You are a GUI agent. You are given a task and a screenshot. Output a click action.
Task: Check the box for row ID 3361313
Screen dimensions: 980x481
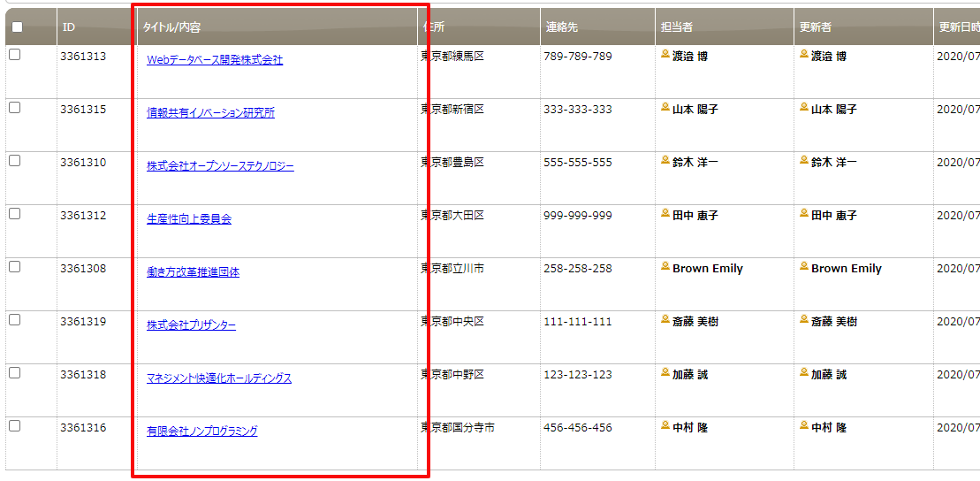(x=14, y=55)
